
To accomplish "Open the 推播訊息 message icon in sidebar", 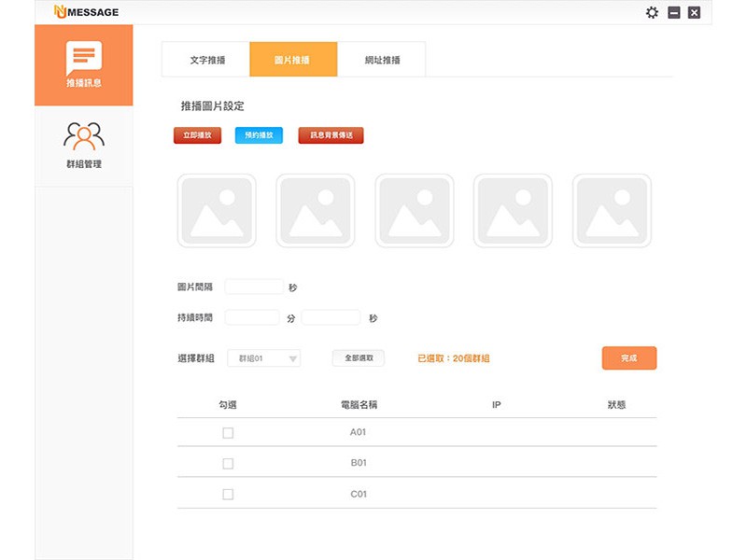I will (83, 60).
